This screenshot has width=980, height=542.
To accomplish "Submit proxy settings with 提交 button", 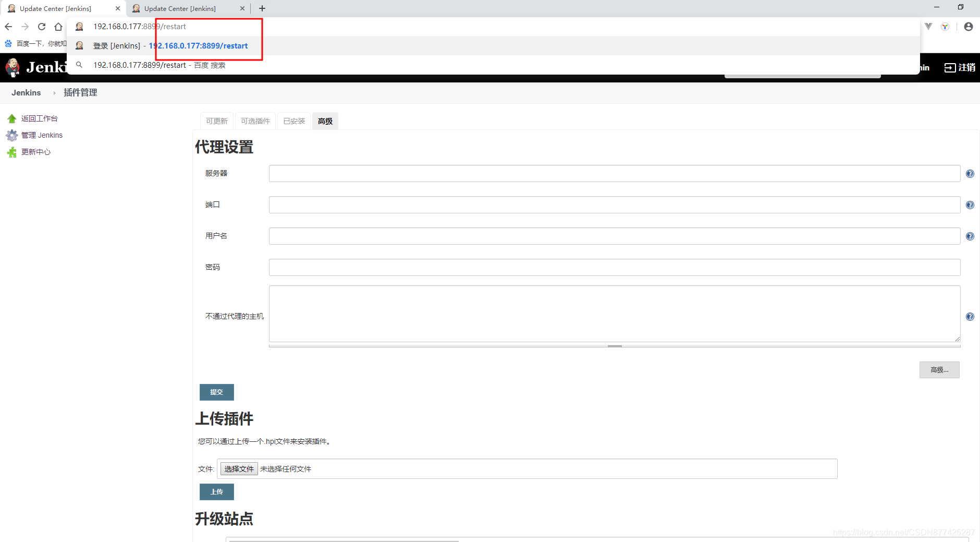I will (x=217, y=392).
